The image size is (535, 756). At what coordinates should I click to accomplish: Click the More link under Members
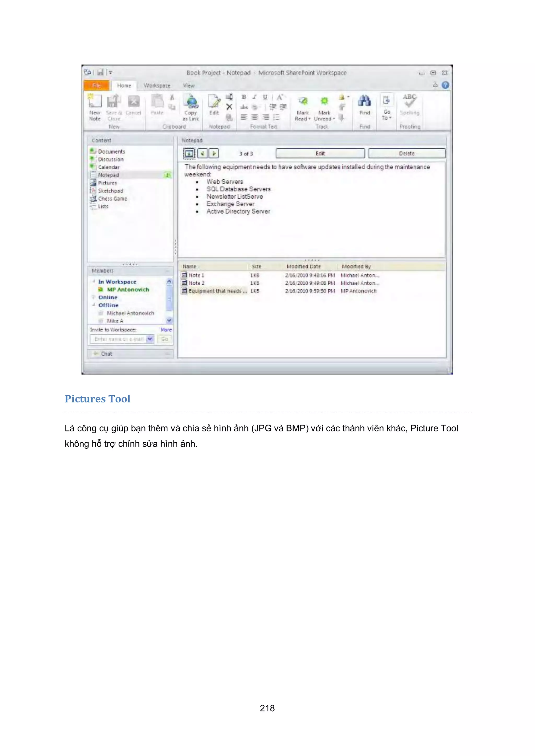(x=166, y=330)
